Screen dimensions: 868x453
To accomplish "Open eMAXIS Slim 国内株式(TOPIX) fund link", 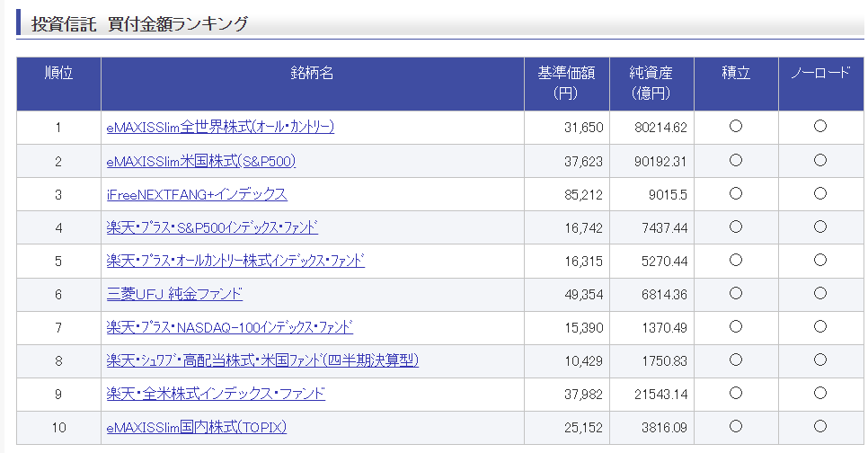I will [x=197, y=428].
